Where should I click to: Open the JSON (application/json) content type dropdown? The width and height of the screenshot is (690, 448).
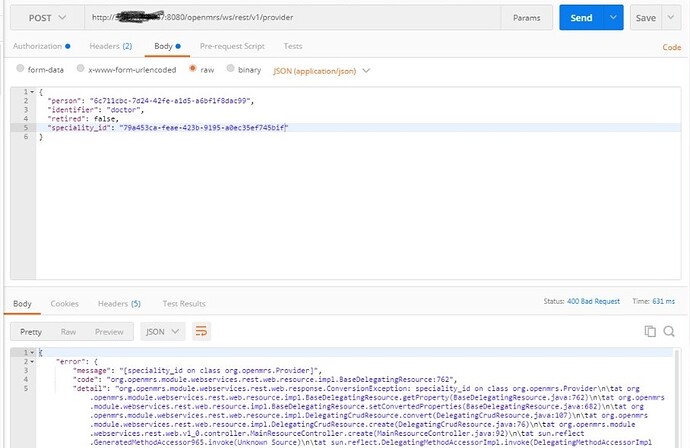(321, 71)
